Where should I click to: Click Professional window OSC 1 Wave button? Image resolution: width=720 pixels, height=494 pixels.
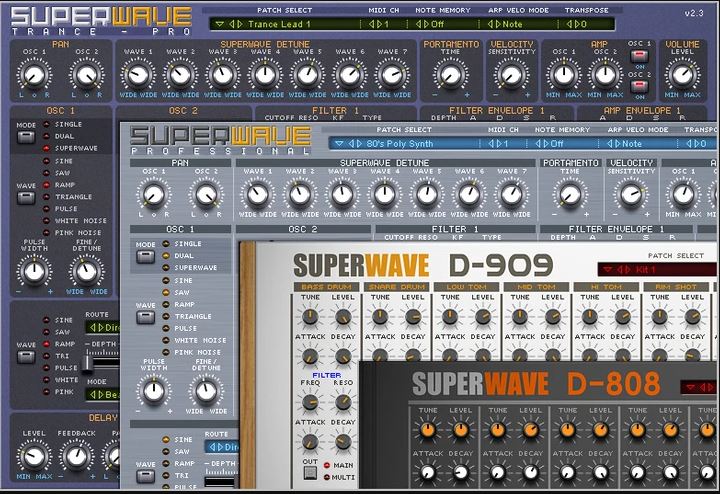pyautogui.click(x=145, y=317)
